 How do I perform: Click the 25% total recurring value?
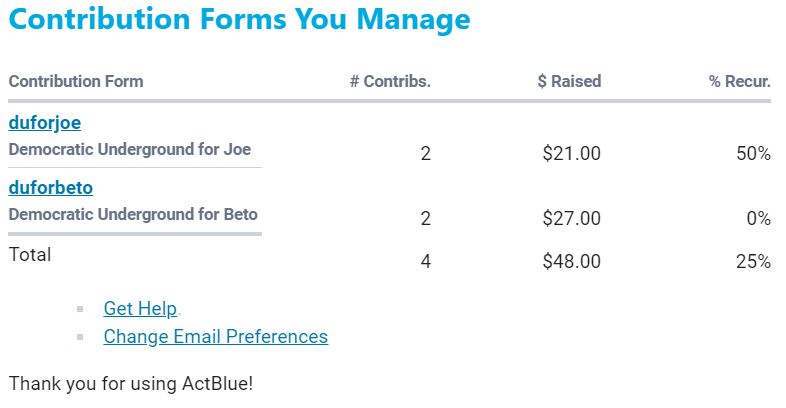click(x=751, y=262)
